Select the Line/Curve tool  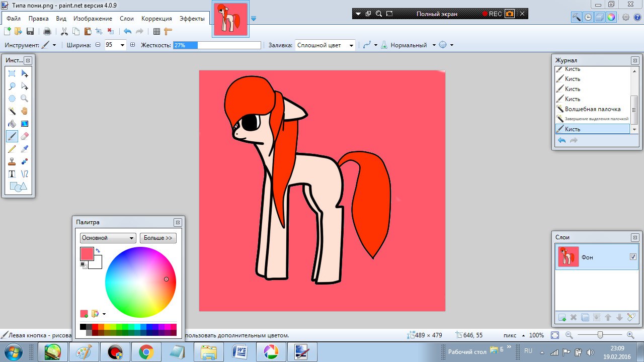click(25, 174)
